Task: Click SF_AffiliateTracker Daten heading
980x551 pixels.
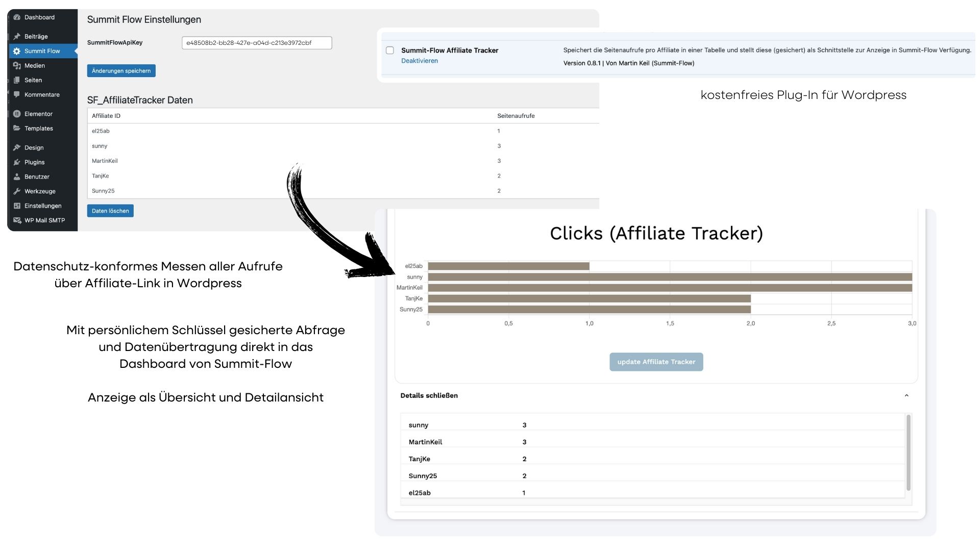Action: tap(140, 100)
